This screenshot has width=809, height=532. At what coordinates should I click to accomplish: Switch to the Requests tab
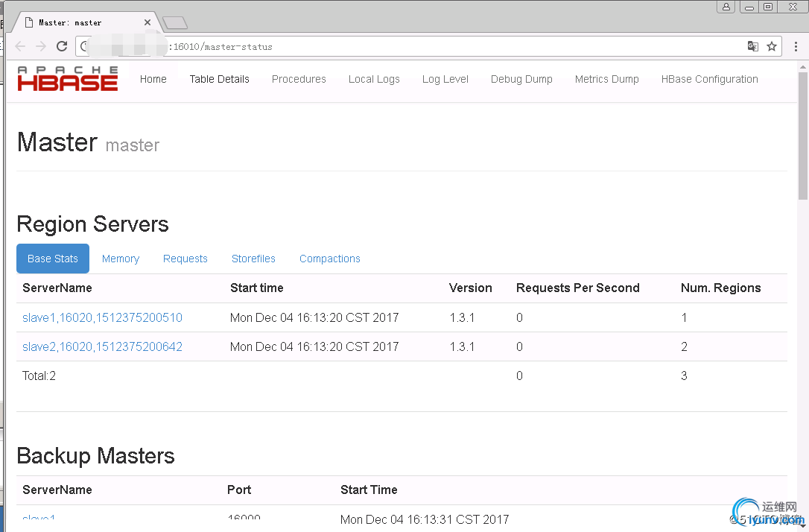[185, 259]
